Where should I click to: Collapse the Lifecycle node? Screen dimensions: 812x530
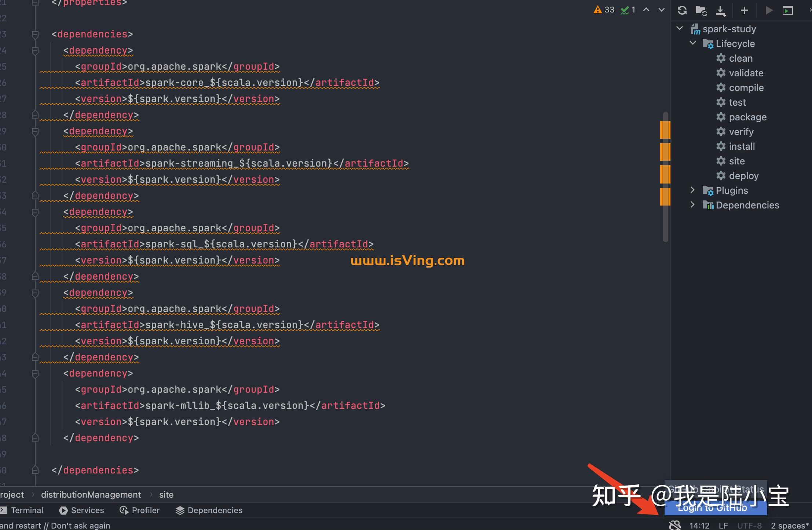(x=692, y=43)
